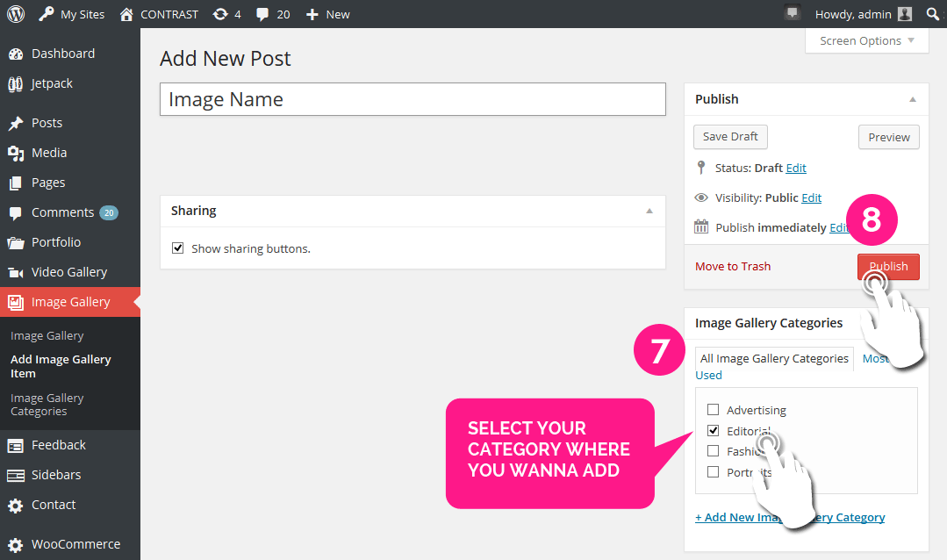Select All Image Gallery Categories tab
This screenshot has height=560, width=947.
click(774, 358)
